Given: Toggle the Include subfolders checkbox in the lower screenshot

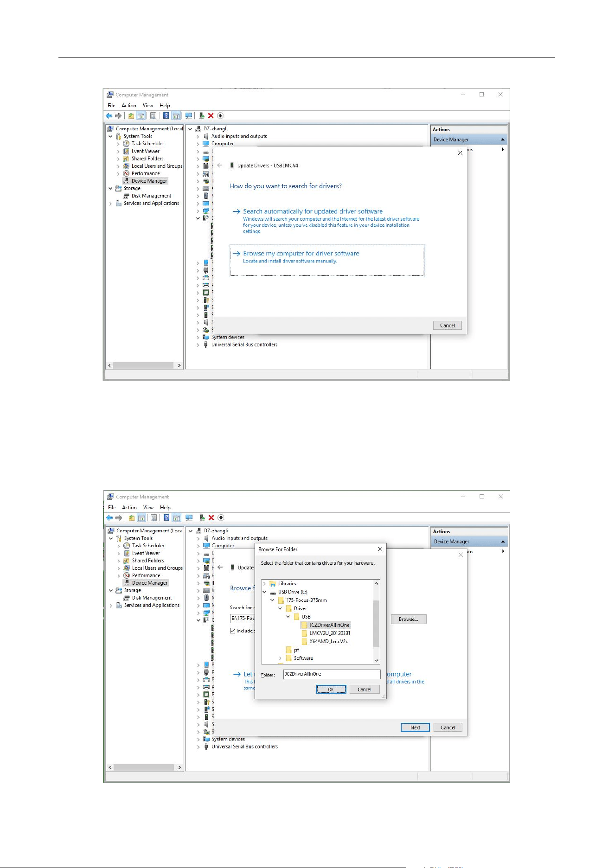Looking at the screenshot, I should click(x=233, y=631).
